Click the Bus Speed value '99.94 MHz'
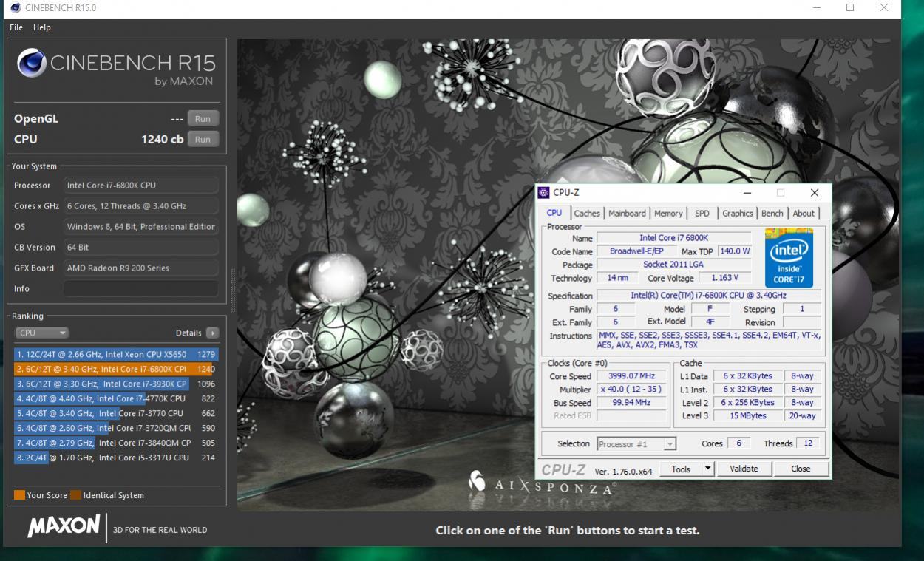 pyautogui.click(x=631, y=403)
